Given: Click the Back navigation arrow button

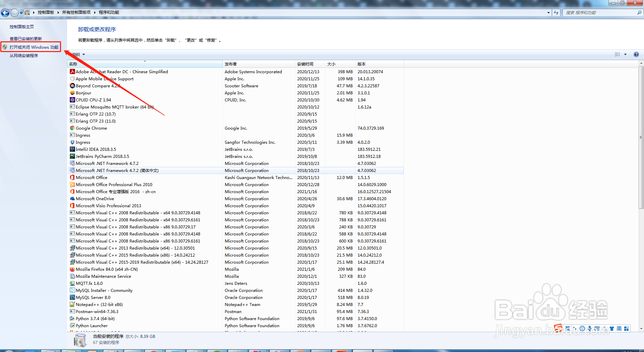Looking at the screenshot, I should point(5,13).
